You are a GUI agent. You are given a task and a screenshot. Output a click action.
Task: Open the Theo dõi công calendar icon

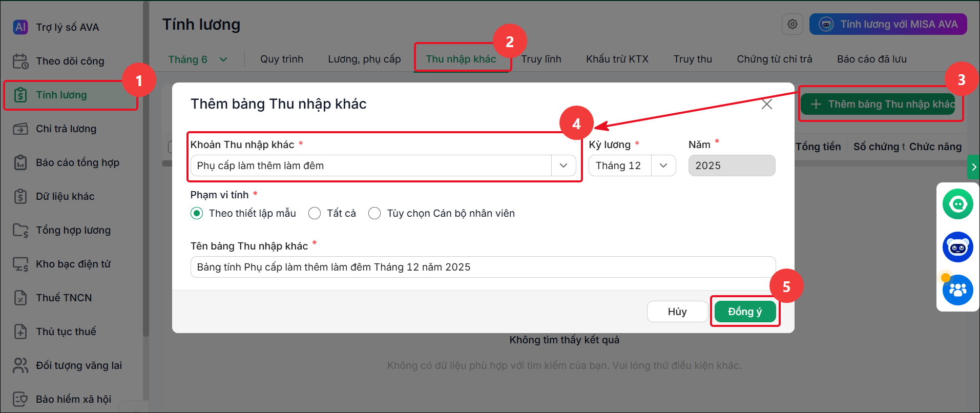coord(20,61)
